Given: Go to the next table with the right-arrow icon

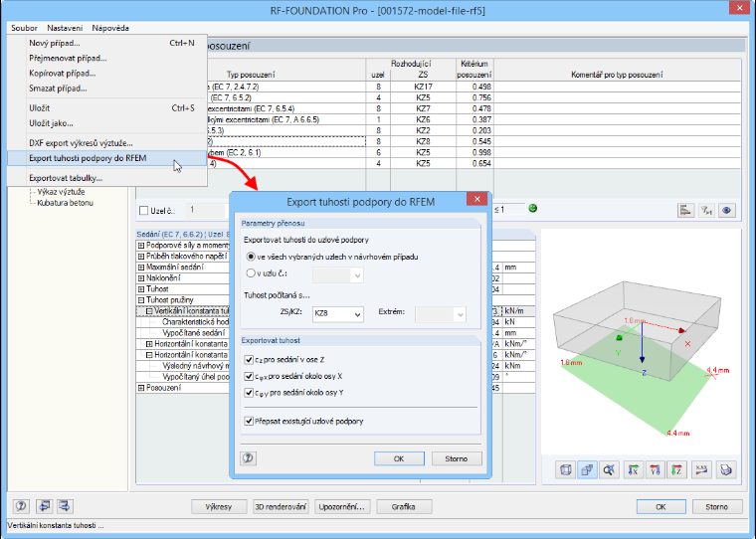Looking at the screenshot, I should 64,506.
